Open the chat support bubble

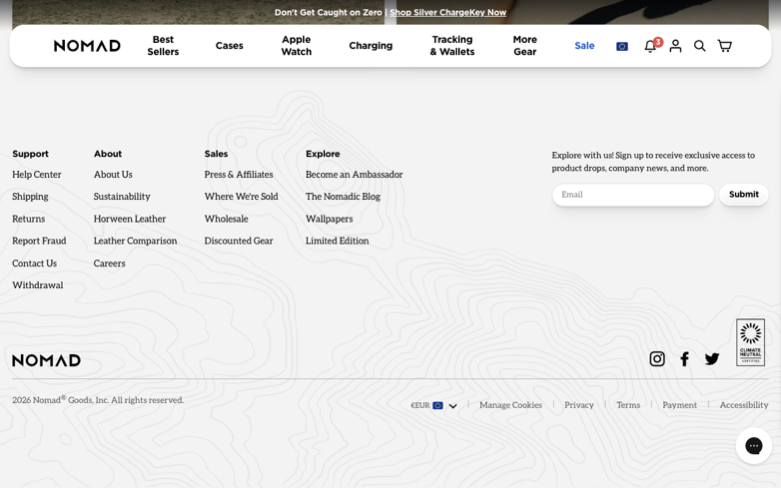[x=754, y=446]
